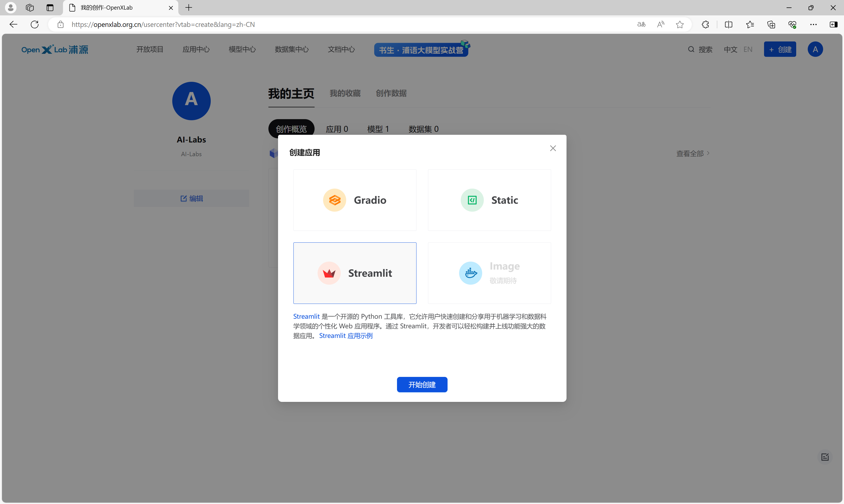
Task: Open the workspaces icon
Action: tap(30, 7)
